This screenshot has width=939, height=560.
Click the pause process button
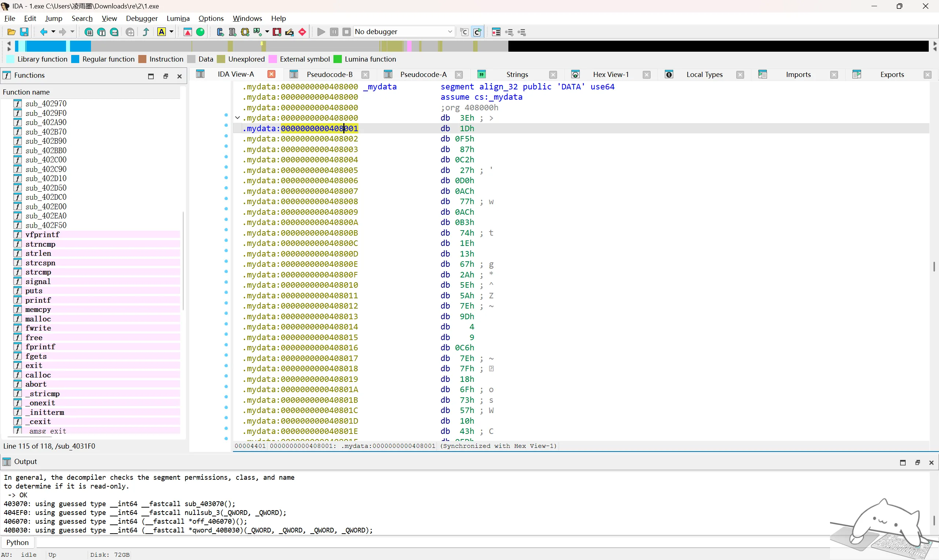click(334, 32)
